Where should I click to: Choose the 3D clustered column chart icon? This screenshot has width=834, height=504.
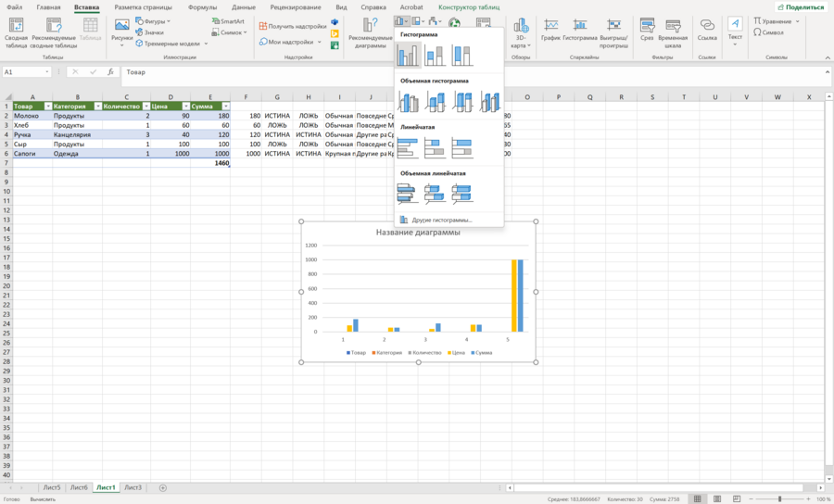point(408,102)
